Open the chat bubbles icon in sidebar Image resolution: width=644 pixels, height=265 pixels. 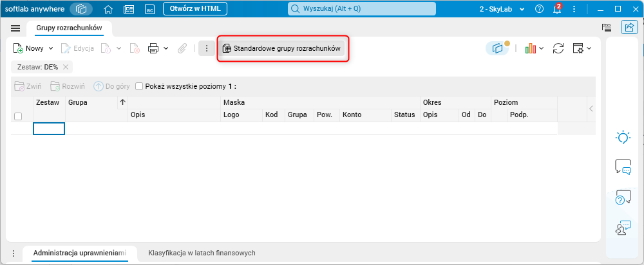(623, 167)
